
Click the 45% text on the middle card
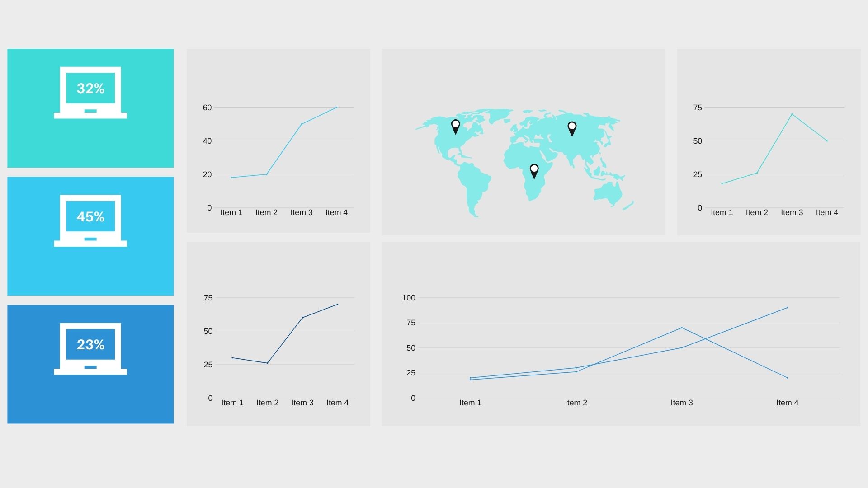click(x=90, y=217)
